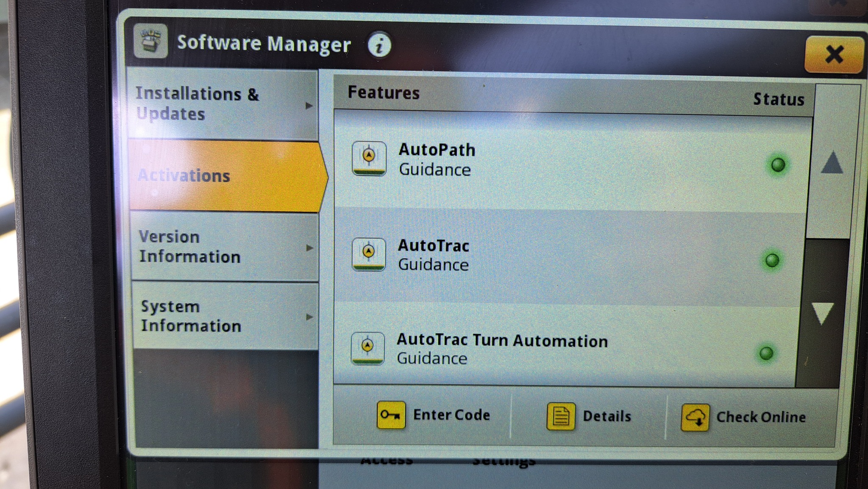Screen dimensions: 868x489
Task: Close the Software Manager window
Action: coord(834,55)
